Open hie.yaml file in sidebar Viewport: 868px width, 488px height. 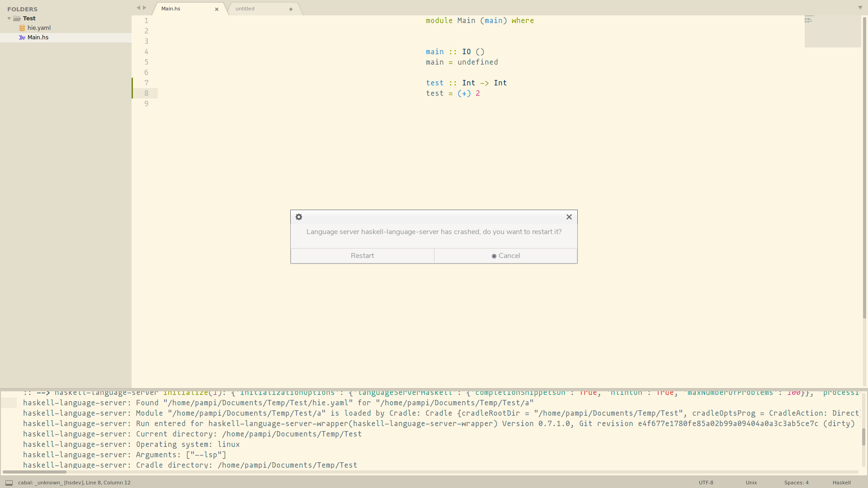tap(39, 28)
